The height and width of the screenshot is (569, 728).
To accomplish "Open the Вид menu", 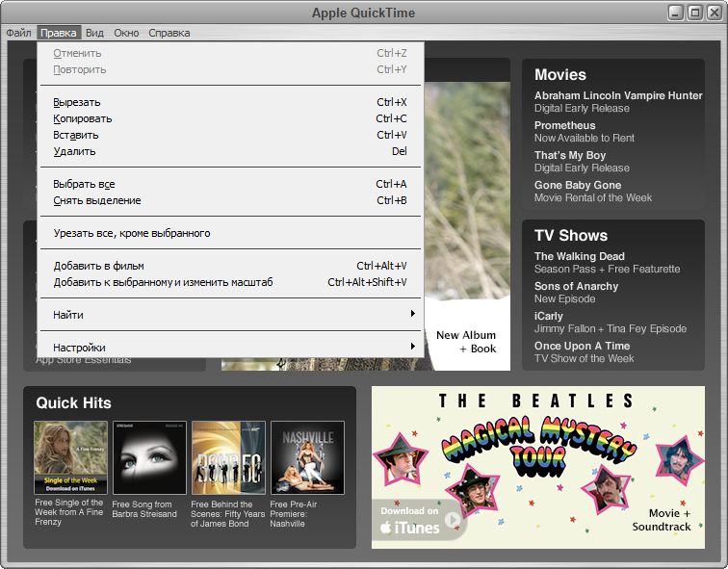I will coord(94,33).
